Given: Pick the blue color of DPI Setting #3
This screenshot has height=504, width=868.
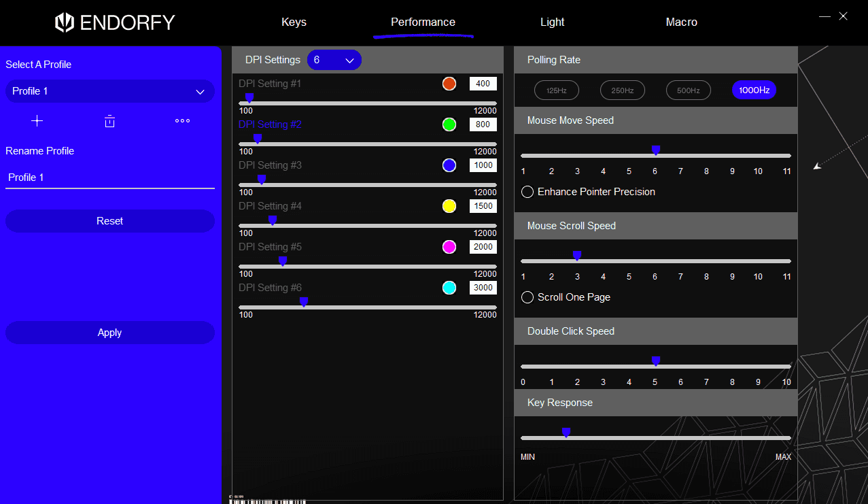Looking at the screenshot, I should click(x=449, y=165).
